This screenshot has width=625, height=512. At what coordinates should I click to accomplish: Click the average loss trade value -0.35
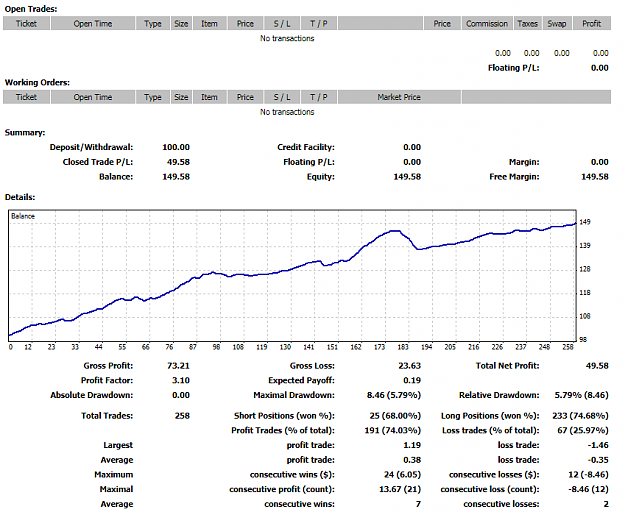tap(598, 460)
